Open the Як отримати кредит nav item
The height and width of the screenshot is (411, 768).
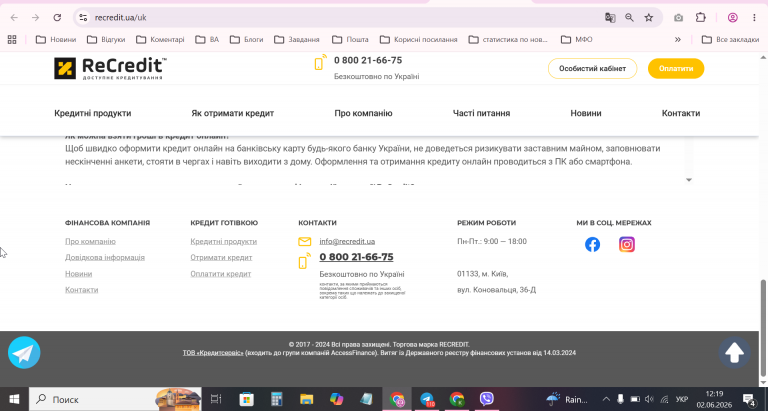coord(232,113)
